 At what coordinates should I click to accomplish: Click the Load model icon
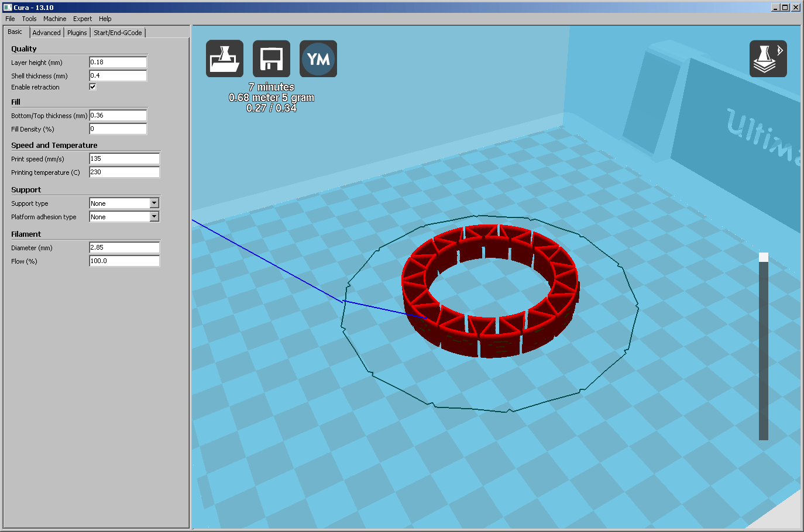pos(225,58)
